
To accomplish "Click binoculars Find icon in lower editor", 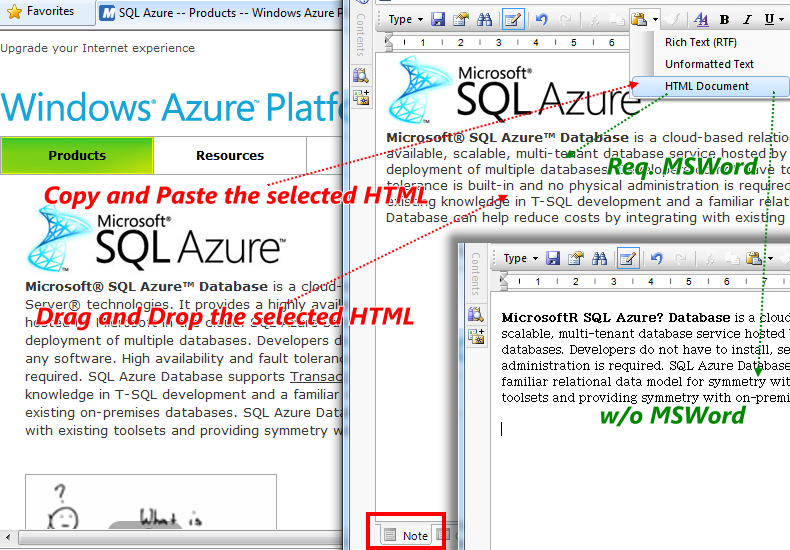I will 600,258.
